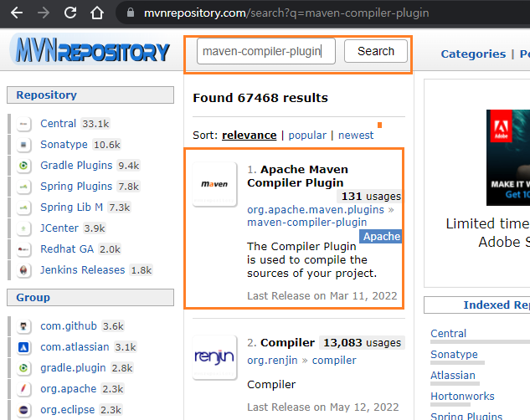
Task: Open the compiler artifact link under renjin
Action: pyautogui.click(x=334, y=361)
